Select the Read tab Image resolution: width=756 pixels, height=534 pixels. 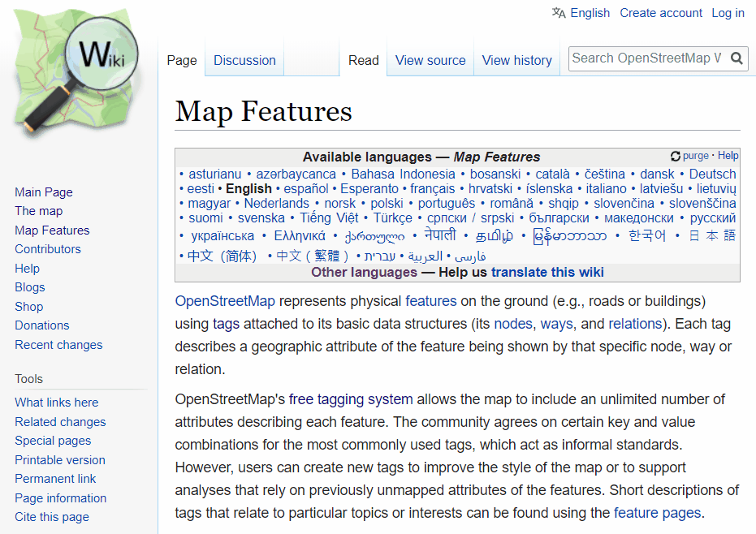363,60
